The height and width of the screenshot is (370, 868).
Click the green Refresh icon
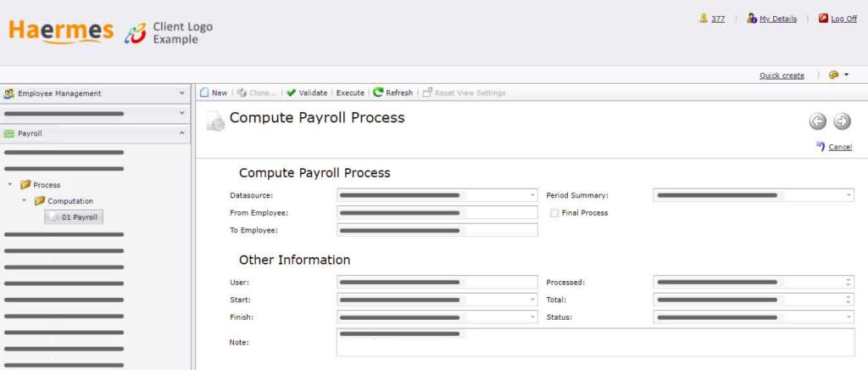tap(378, 92)
